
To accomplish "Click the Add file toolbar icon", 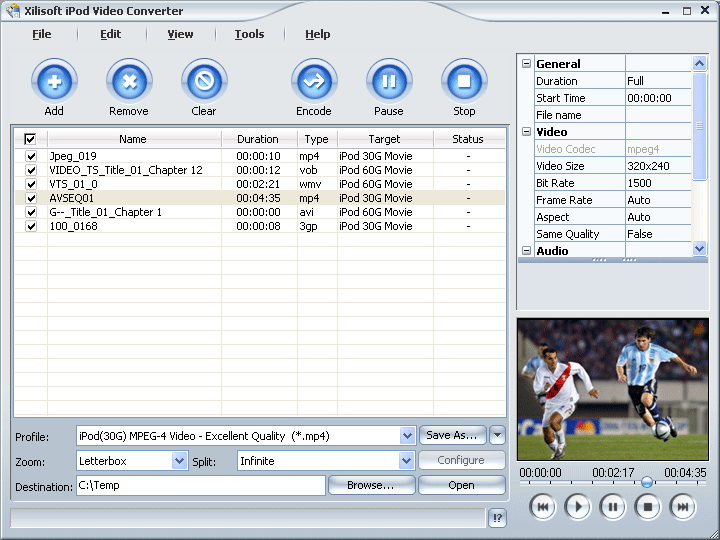I will click(x=54, y=82).
